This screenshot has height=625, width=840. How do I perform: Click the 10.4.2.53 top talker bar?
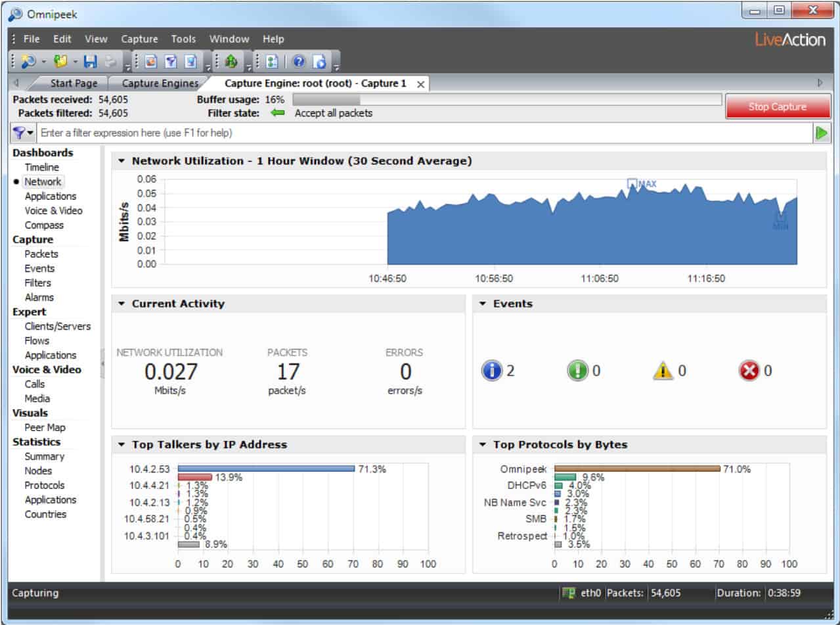pos(267,469)
